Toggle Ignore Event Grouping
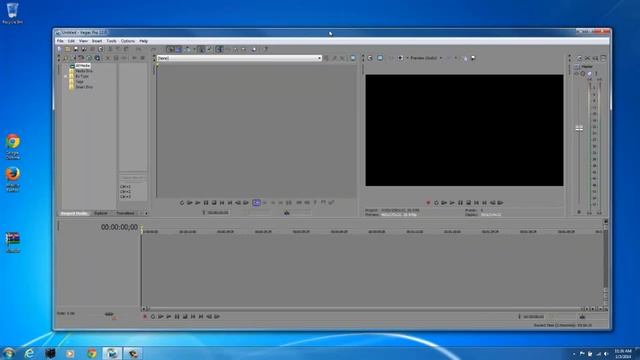 pyautogui.click(x=209, y=49)
